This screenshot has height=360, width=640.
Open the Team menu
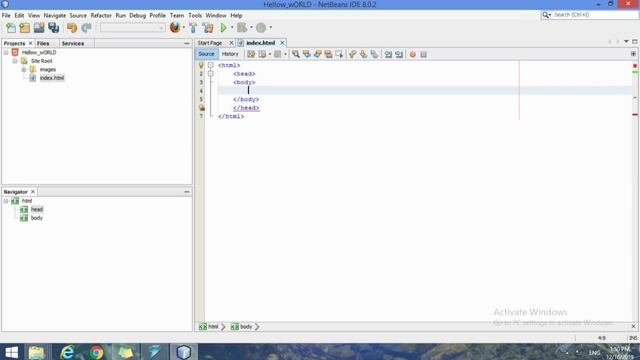click(x=177, y=16)
